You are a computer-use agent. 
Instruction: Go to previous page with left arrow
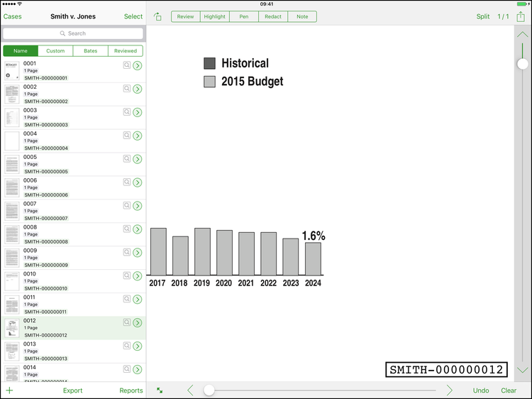click(190, 390)
